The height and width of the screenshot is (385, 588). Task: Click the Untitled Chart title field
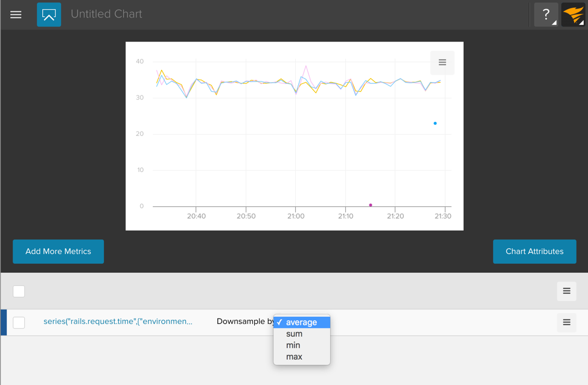(x=107, y=14)
